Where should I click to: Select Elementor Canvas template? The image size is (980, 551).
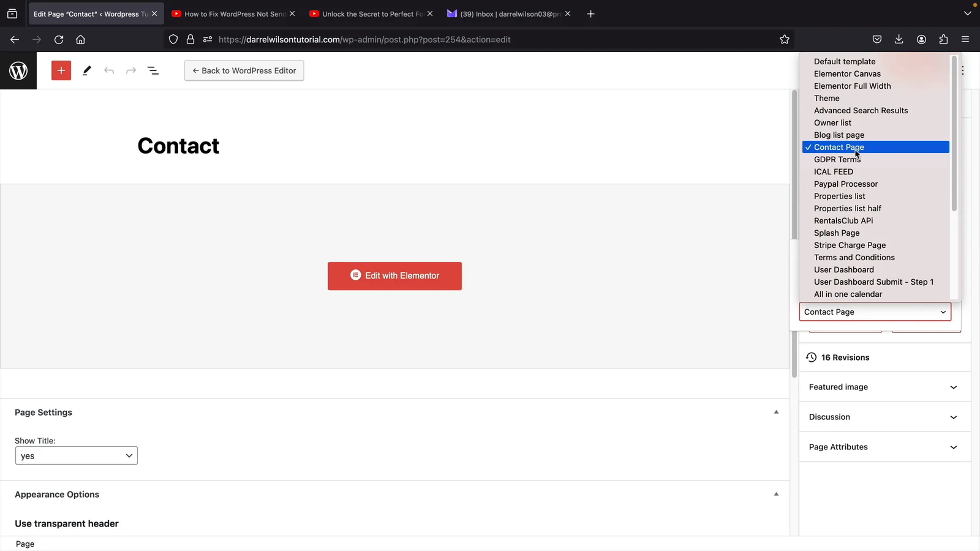[875, 73]
